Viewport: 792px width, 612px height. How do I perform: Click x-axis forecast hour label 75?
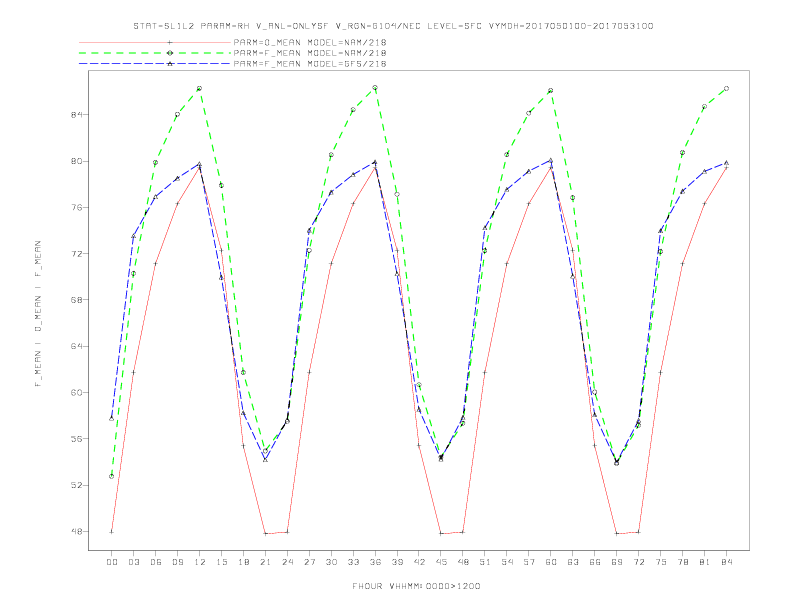click(661, 562)
